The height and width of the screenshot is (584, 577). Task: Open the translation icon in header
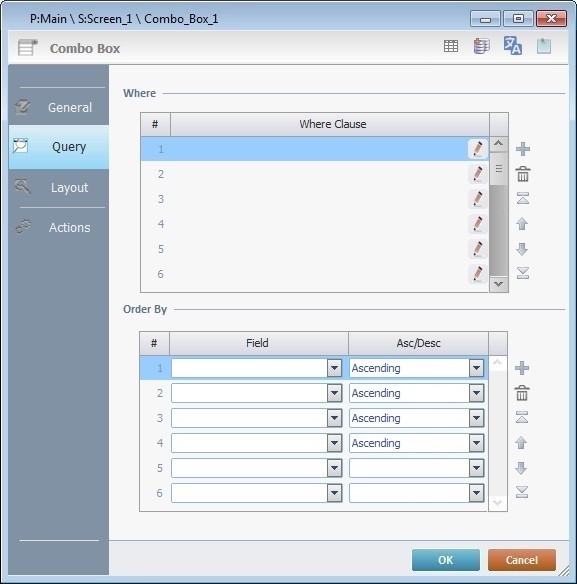[513, 46]
